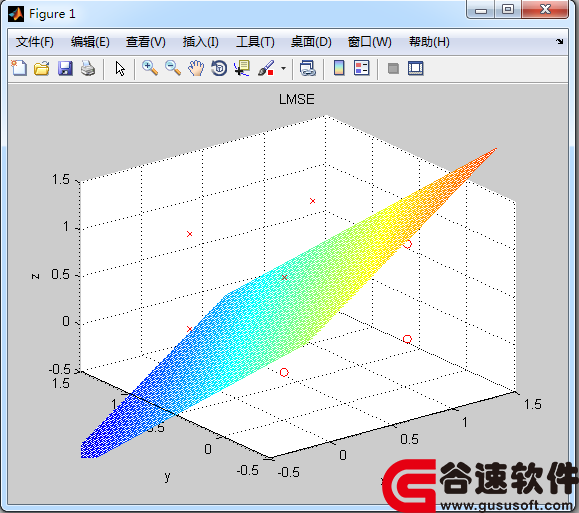
Task: Insert a colorbar with the toolbar icon
Action: (x=339, y=68)
